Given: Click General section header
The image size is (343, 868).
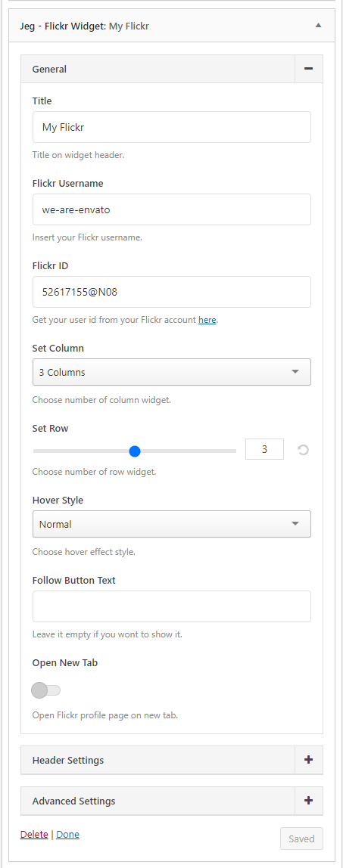Looking at the screenshot, I should point(158,70).
